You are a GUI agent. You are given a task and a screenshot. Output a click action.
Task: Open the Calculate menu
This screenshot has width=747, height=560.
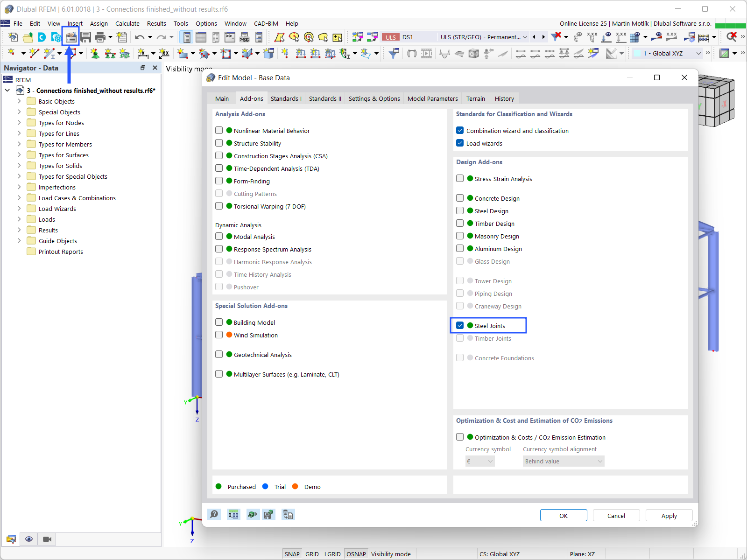tap(127, 23)
